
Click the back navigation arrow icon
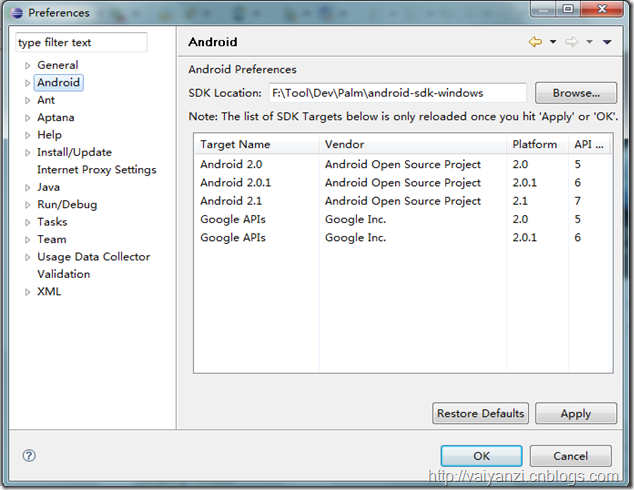coord(535,42)
